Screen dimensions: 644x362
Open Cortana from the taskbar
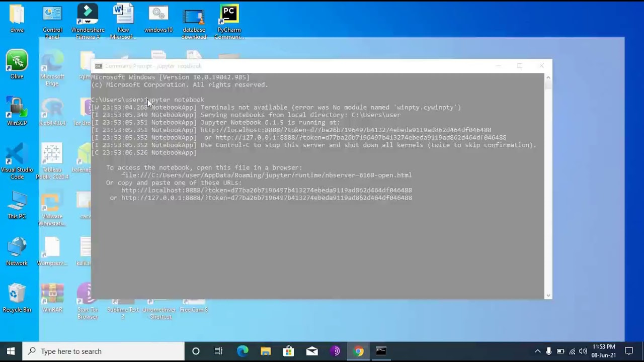coord(196,351)
